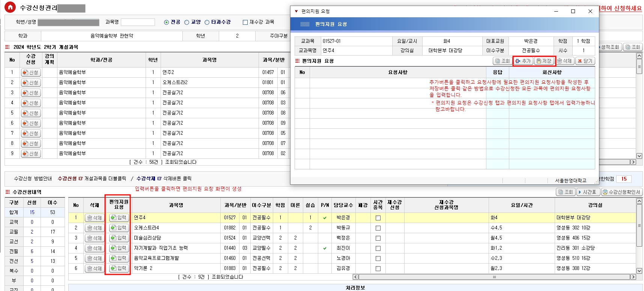
Task: Check 시간중복 box for 연주4
Action: click(378, 218)
